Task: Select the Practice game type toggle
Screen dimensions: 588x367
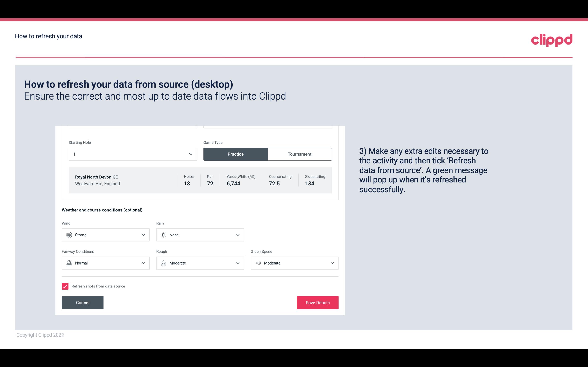Action: tap(236, 154)
